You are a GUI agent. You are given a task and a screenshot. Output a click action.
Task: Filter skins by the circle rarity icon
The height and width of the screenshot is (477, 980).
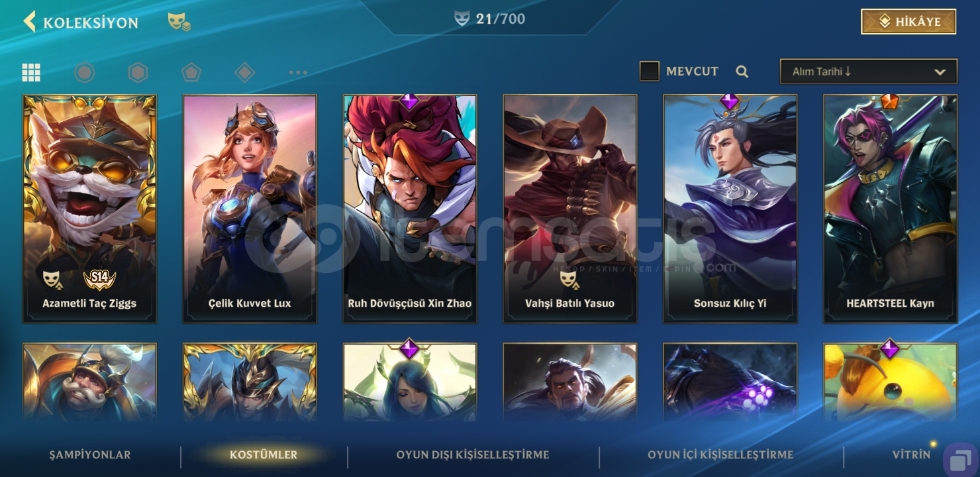click(x=85, y=72)
